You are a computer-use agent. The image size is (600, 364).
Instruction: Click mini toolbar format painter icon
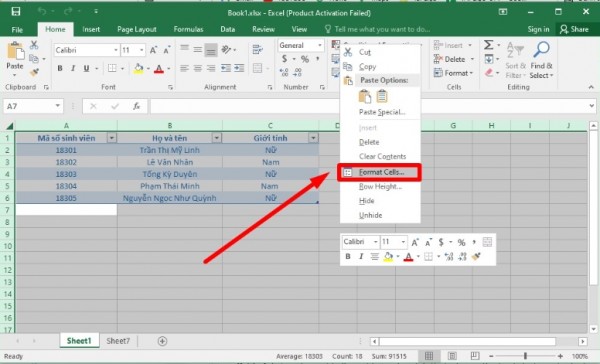coord(476,256)
